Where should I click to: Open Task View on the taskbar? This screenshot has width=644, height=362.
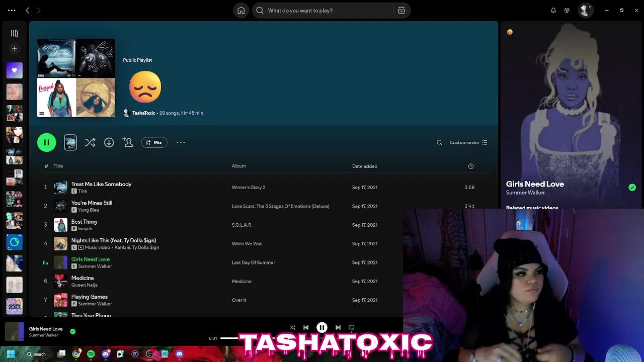(61, 354)
